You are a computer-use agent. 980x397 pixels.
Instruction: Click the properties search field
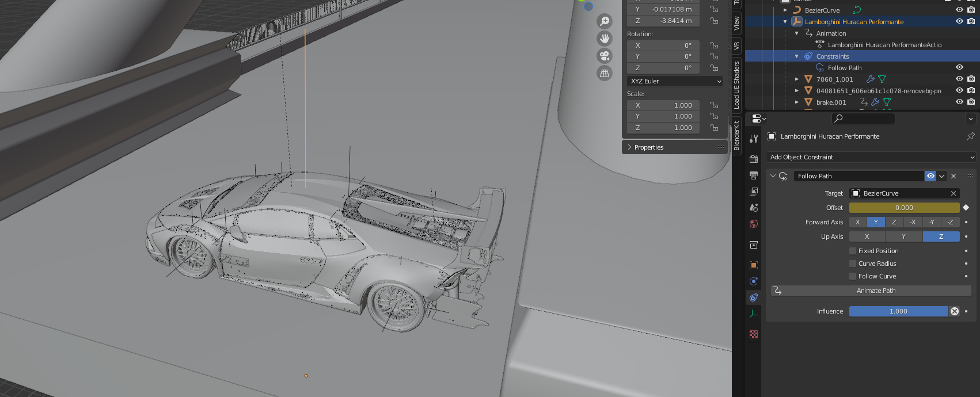(863, 118)
